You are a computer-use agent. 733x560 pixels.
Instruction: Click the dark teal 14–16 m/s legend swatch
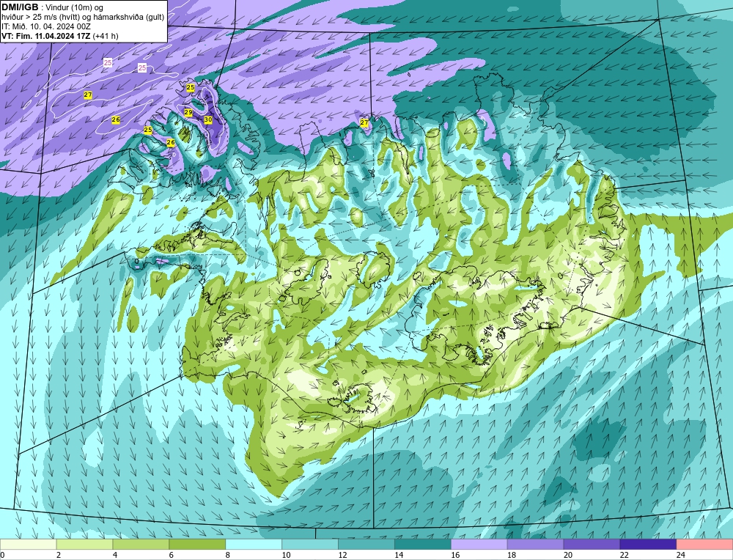[423, 544]
